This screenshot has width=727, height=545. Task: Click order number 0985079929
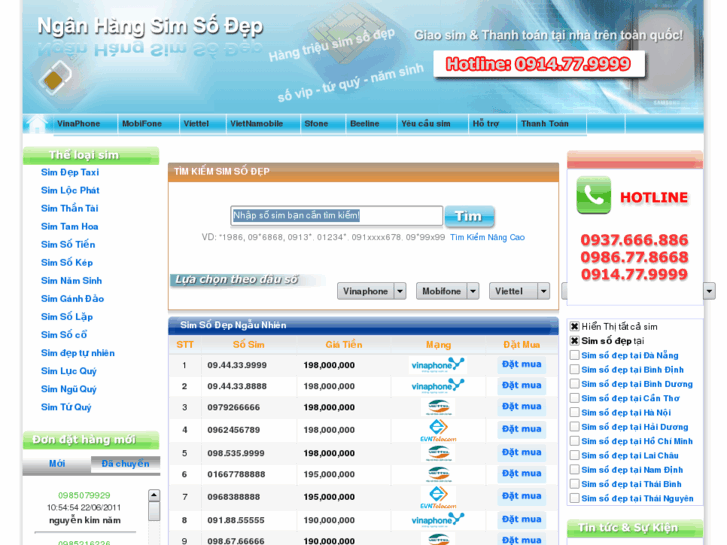coord(84,495)
